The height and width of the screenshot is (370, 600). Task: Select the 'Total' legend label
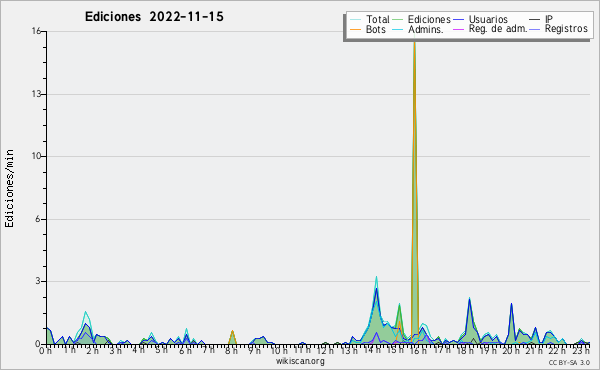pos(378,19)
